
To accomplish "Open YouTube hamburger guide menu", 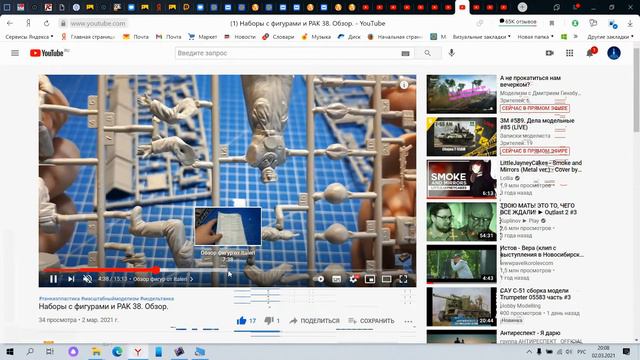I will point(15,53).
